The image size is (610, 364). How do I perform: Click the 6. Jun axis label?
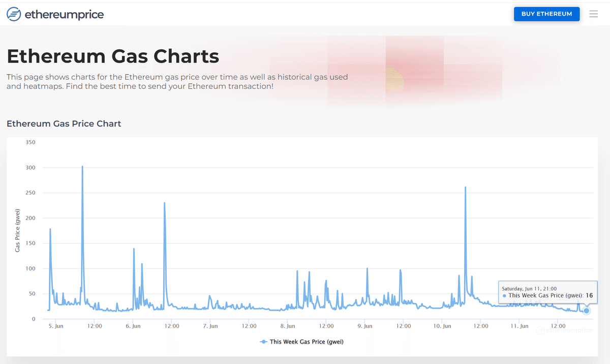(133, 326)
